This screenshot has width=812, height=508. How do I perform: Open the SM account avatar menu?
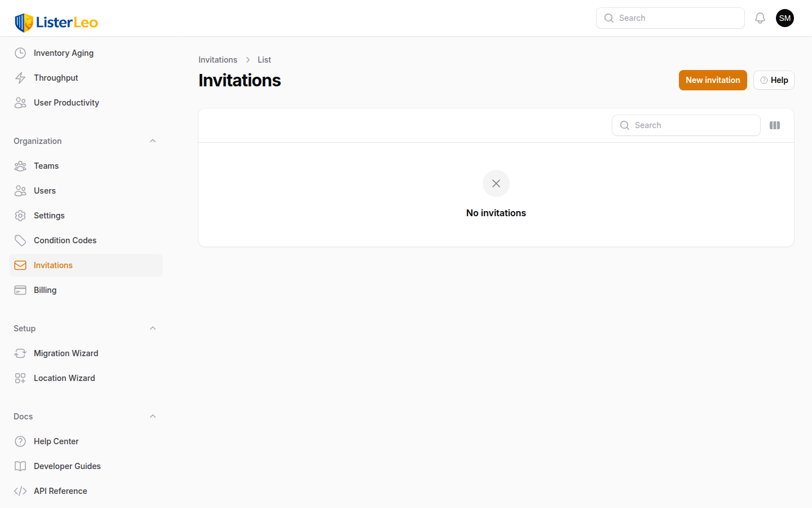coord(785,17)
